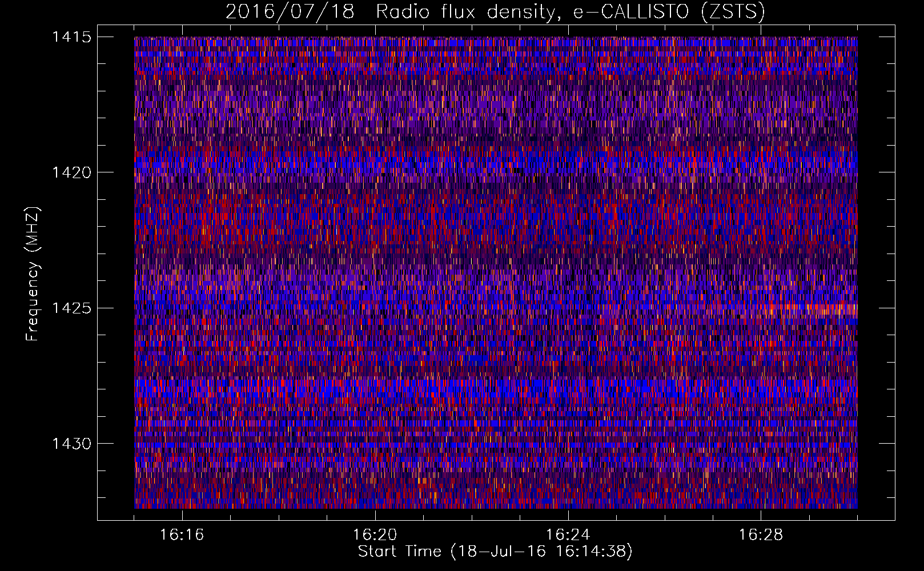Click the 16:16 time tick label
Image resolution: width=924 pixels, height=571 pixels.
[182, 535]
